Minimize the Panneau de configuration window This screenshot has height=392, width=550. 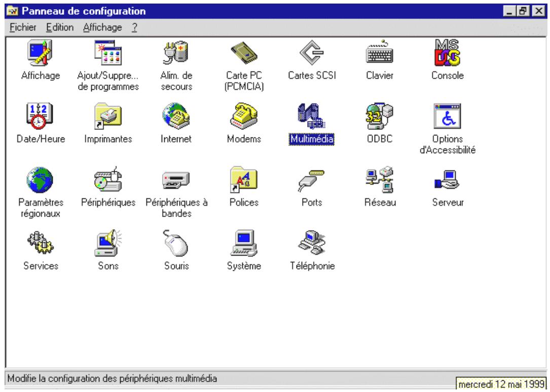(x=509, y=11)
